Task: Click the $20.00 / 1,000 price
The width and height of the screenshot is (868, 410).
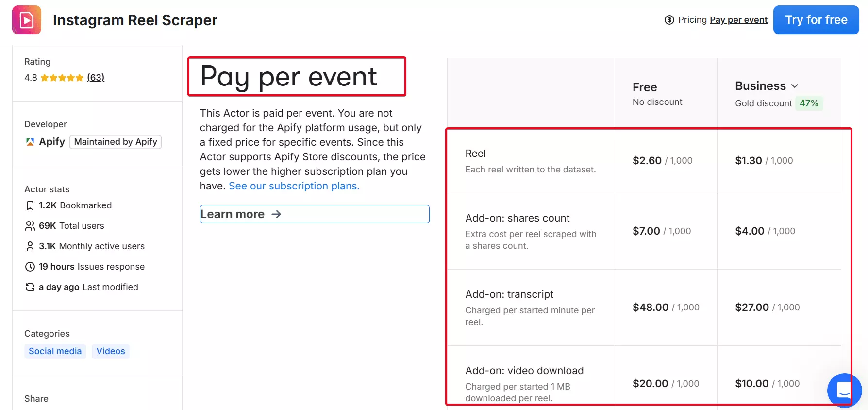Action: (x=666, y=384)
